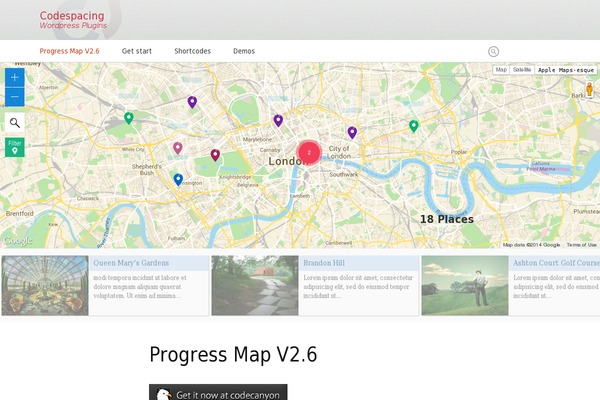Image resolution: width=600 pixels, height=400 pixels.
Task: Open the Get start menu item
Action: click(x=137, y=51)
